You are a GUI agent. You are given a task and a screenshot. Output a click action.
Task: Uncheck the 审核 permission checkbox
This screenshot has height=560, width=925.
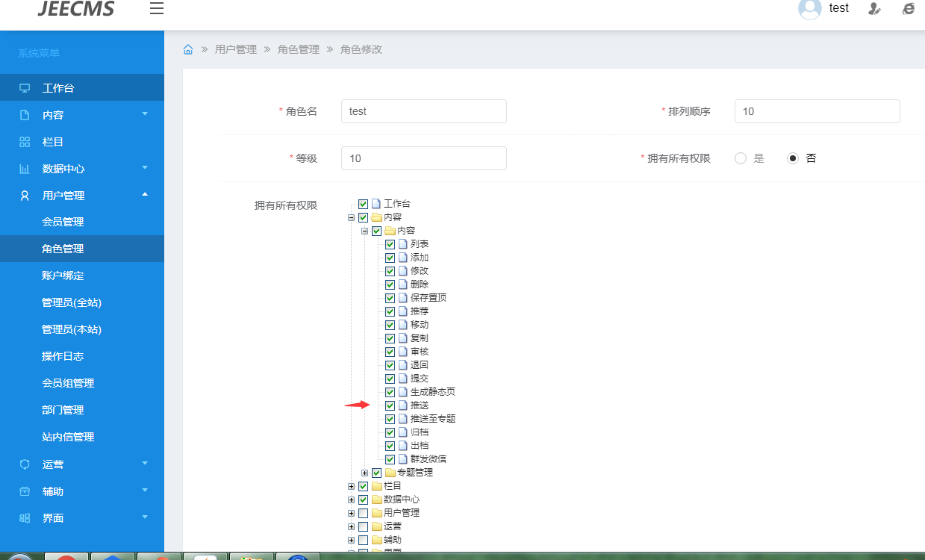[x=390, y=352]
